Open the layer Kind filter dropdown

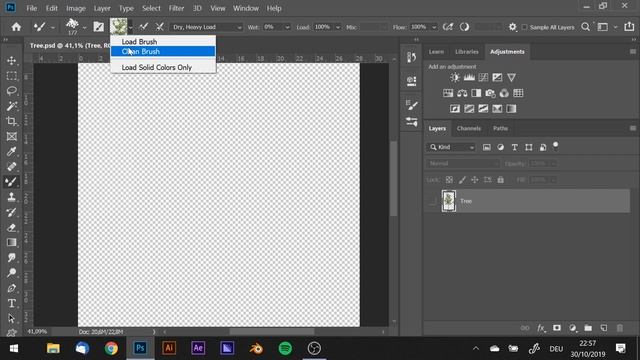[x=452, y=147]
